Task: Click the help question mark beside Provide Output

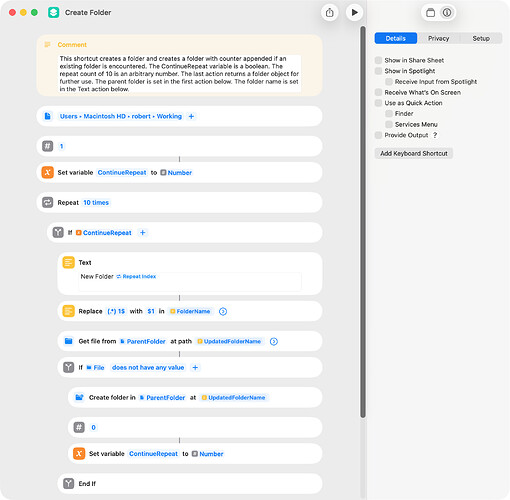Action: (435, 135)
